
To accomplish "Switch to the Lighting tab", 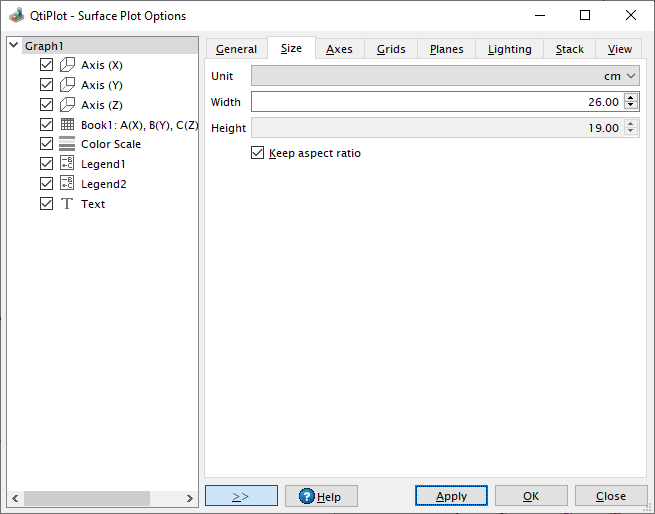I will 509,49.
